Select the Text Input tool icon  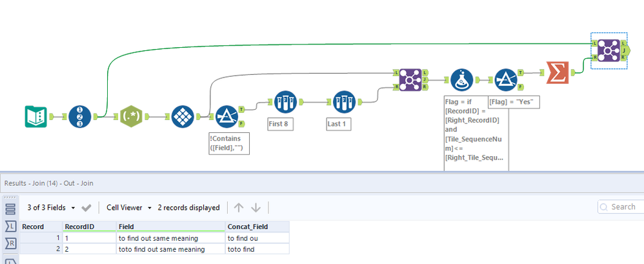click(x=36, y=117)
